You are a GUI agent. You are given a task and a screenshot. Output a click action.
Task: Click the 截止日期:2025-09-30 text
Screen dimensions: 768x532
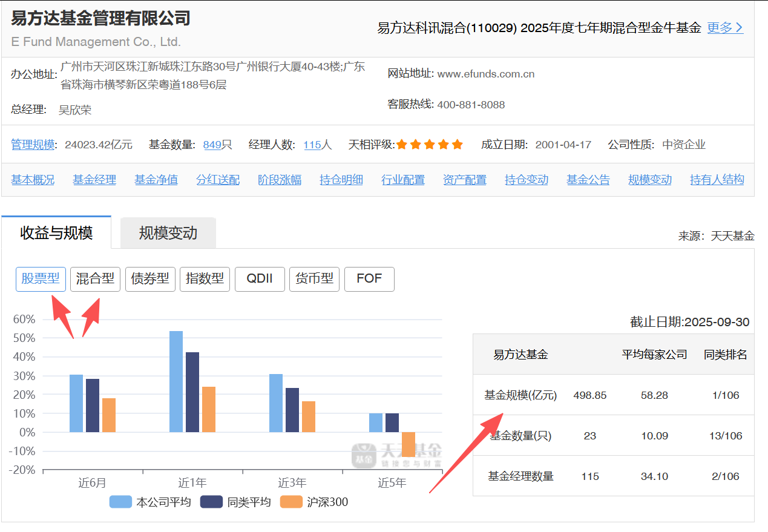(x=689, y=322)
